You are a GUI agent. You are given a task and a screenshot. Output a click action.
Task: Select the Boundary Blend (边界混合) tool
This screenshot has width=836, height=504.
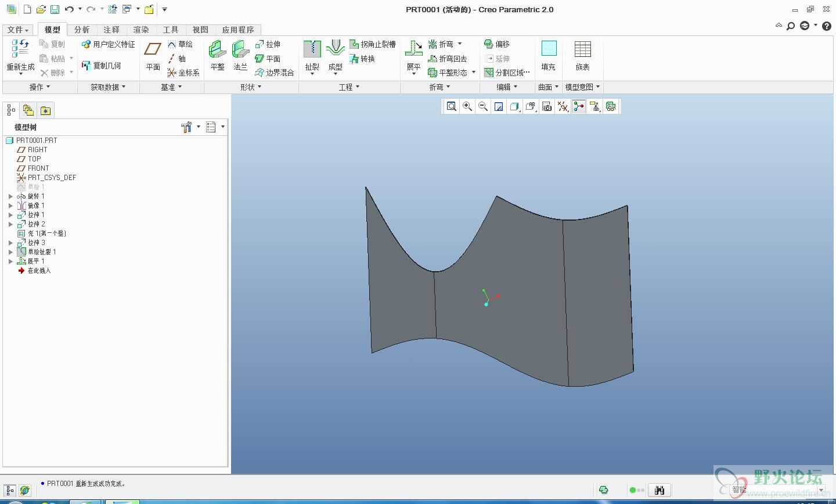pos(275,73)
